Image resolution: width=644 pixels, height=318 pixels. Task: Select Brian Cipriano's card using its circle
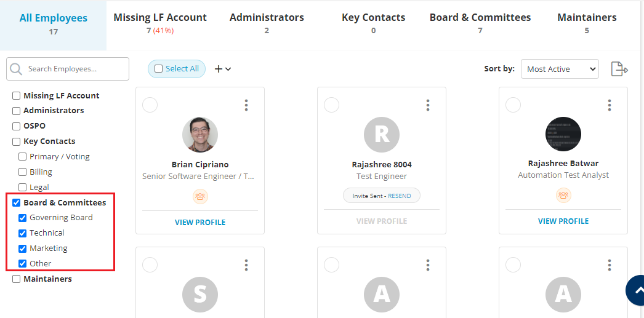[150, 105]
